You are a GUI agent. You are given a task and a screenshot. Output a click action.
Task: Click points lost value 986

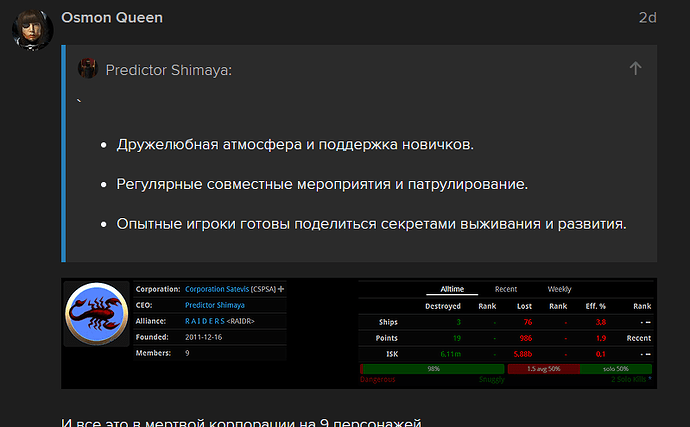526,338
